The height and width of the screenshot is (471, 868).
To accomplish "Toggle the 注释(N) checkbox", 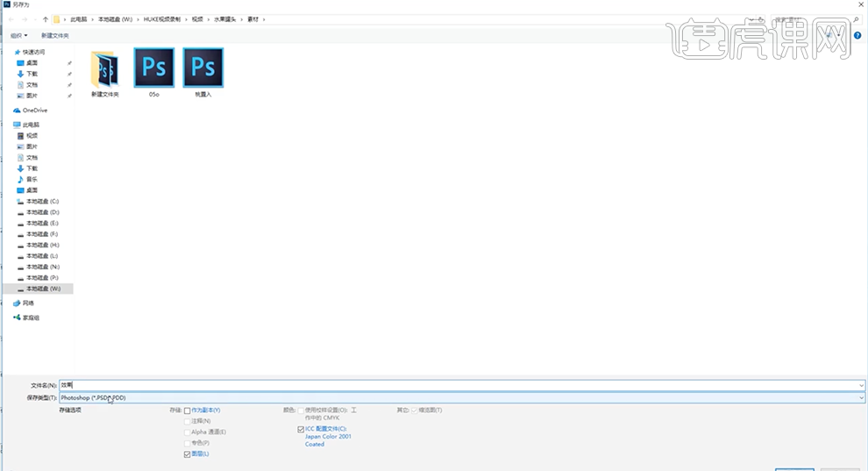I will (x=187, y=421).
